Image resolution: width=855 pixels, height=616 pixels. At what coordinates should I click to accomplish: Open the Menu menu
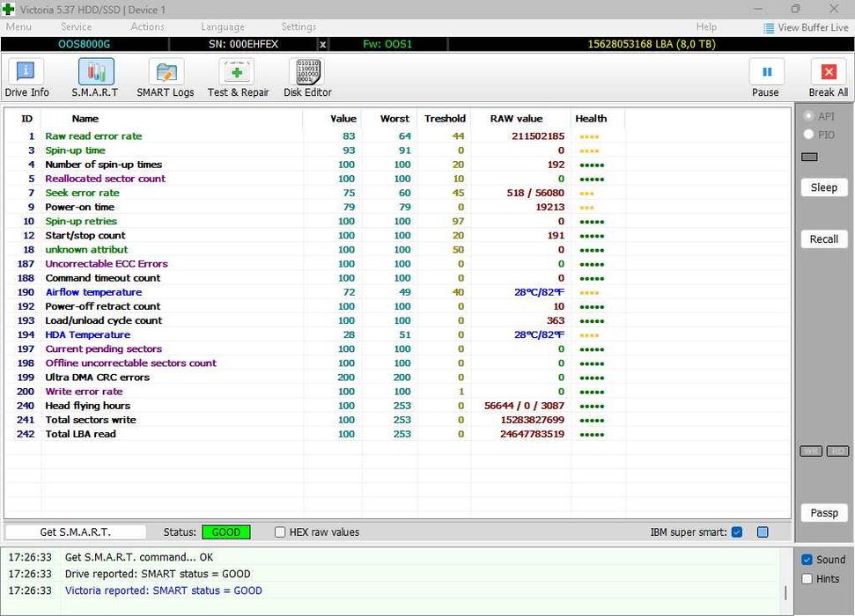click(18, 26)
